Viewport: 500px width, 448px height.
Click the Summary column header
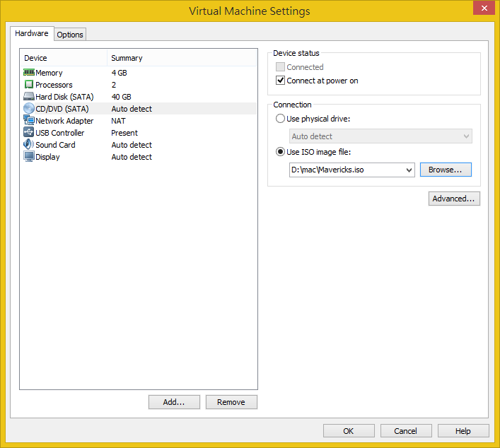[x=182, y=58]
